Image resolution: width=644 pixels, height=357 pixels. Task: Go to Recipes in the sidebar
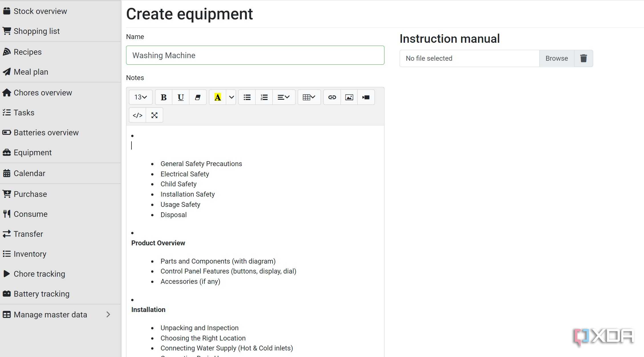[x=60, y=52]
